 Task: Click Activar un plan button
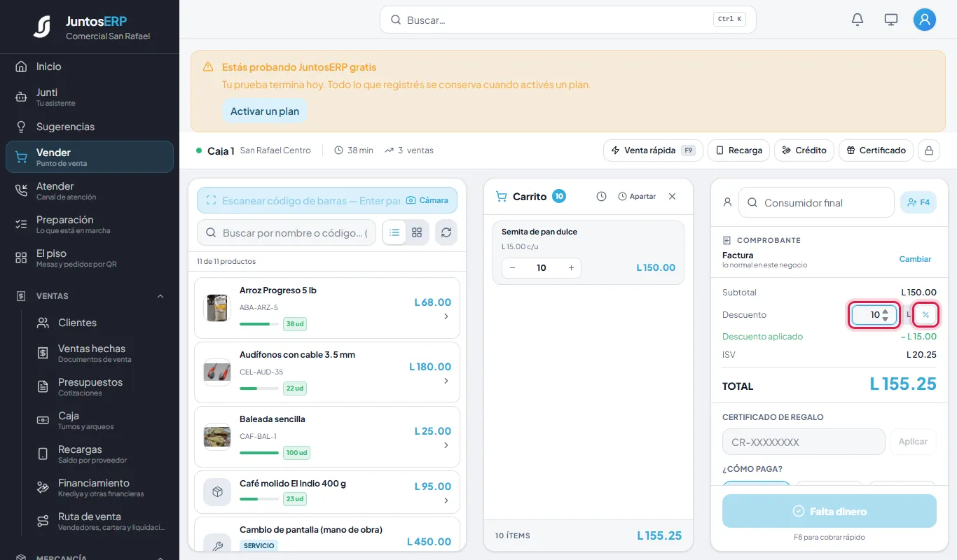click(x=265, y=111)
